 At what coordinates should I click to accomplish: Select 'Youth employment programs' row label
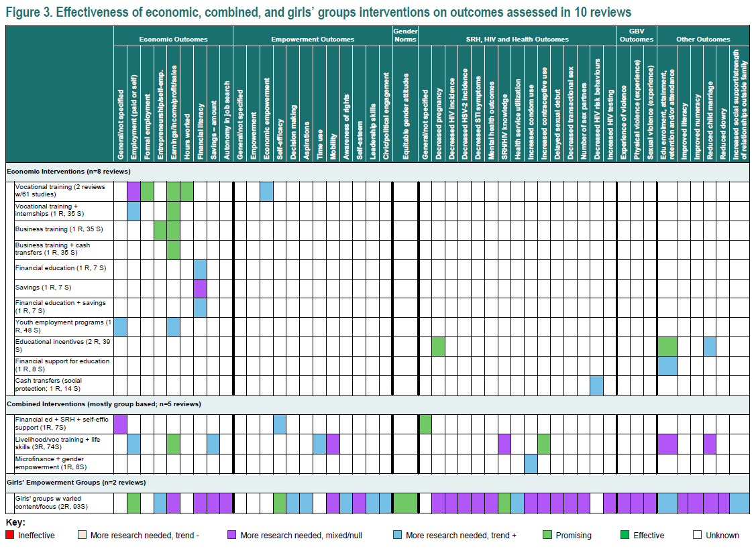pyautogui.click(x=63, y=326)
